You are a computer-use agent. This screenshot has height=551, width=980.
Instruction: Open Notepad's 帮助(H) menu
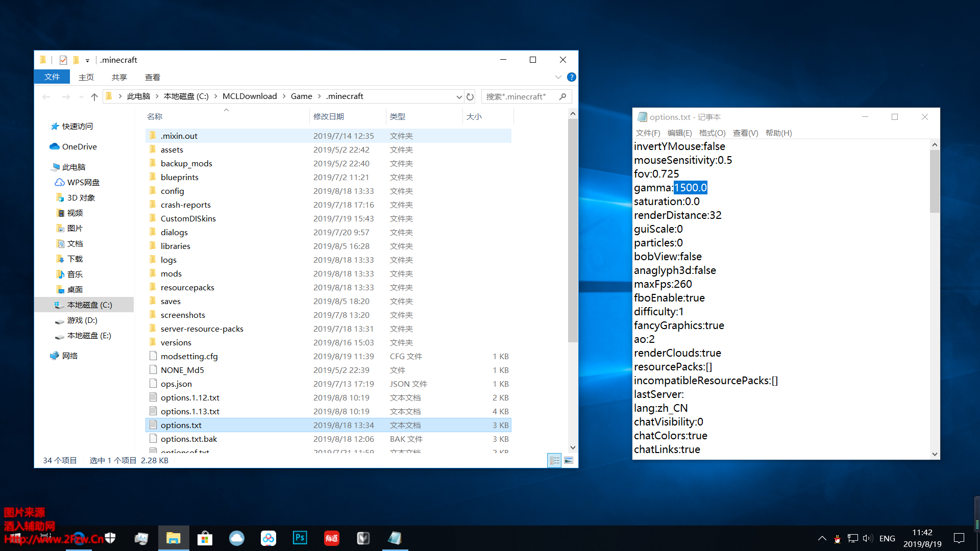coord(778,133)
